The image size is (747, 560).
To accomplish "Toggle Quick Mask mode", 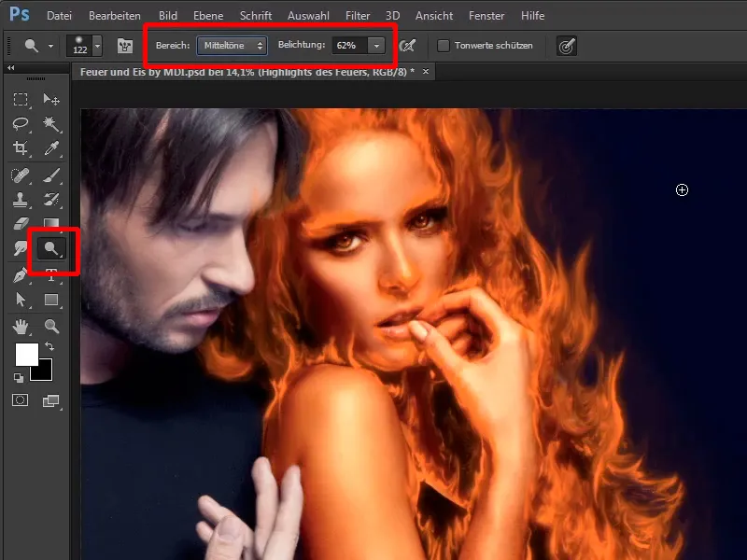I will (x=20, y=400).
